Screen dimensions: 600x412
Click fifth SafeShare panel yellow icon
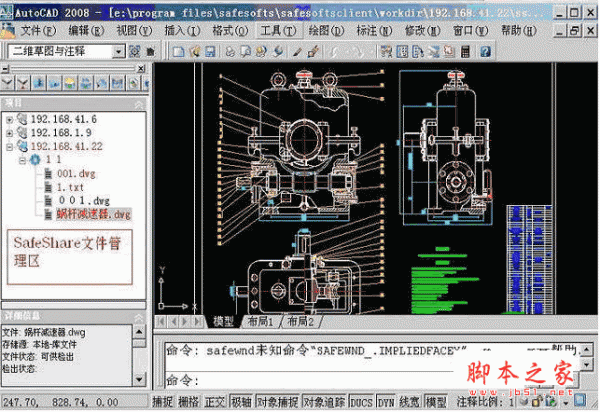(x=70, y=83)
